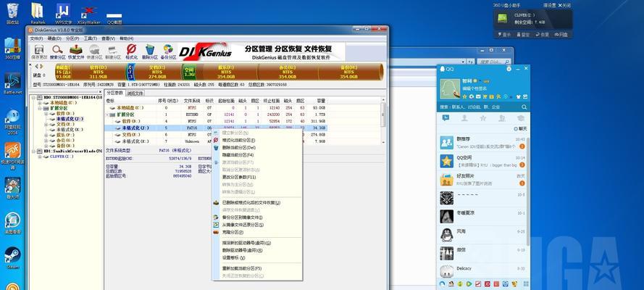This screenshot has height=290, width=644.
Task: Click the 恢复 button in the 360 U盘 panel
Action: coord(542,35)
